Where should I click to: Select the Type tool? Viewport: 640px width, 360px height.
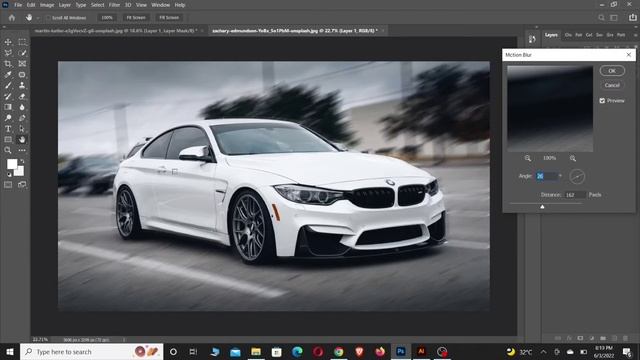pos(8,129)
